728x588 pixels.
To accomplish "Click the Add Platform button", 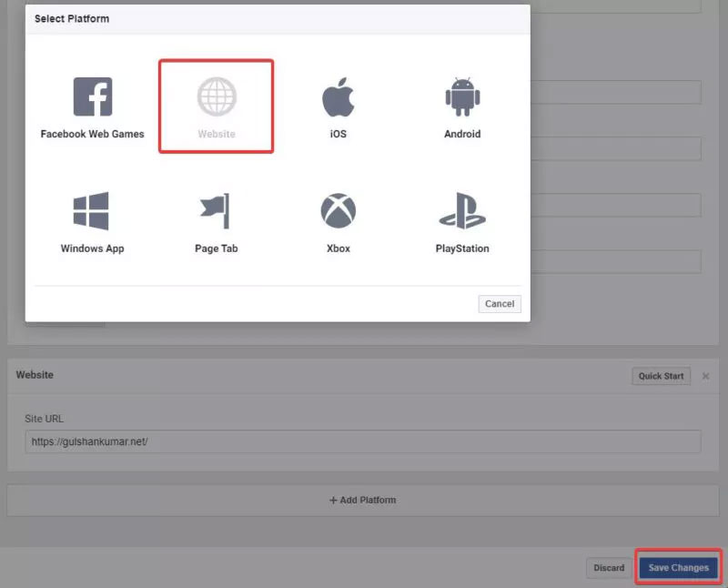I will [362, 500].
